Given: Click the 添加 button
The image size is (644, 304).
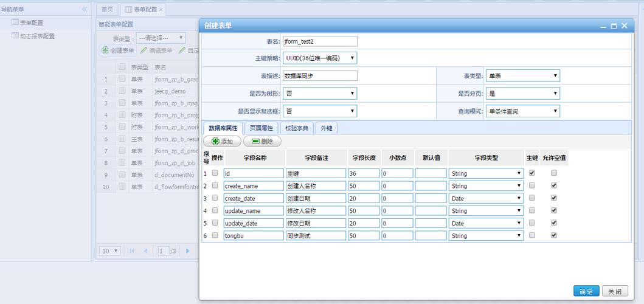Looking at the screenshot, I should coord(222,141).
